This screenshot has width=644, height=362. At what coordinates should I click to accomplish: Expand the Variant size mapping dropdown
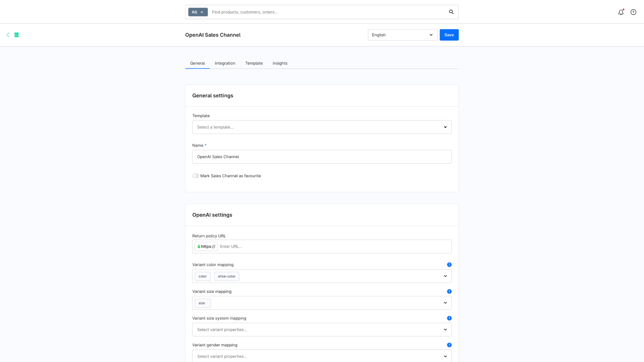(x=445, y=303)
